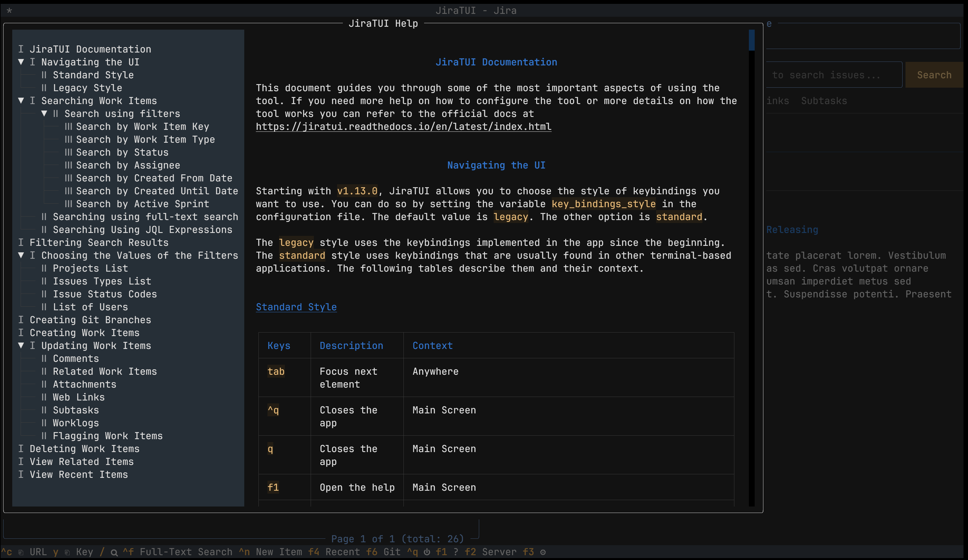Select Creating Work Items tree item
Viewport: 968px width, 560px height.
click(x=84, y=333)
